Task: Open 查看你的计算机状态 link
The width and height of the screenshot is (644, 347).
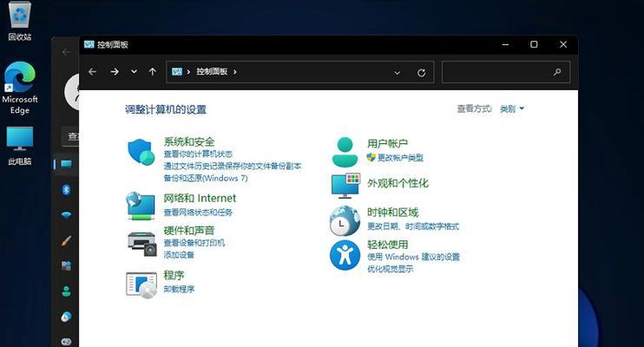Action: [198, 154]
